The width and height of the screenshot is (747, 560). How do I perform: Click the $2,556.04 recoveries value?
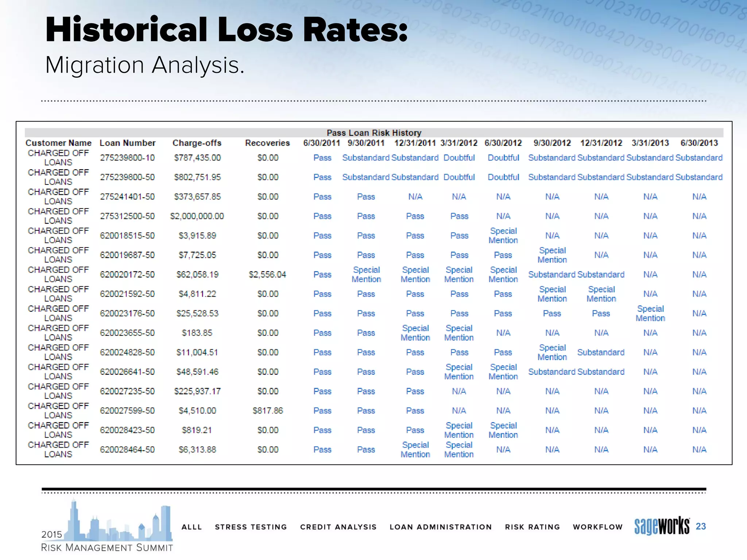267,275
